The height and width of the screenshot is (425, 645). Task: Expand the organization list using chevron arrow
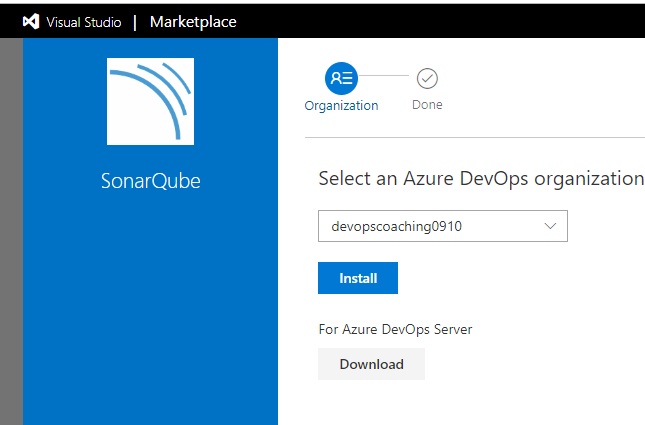coord(550,226)
